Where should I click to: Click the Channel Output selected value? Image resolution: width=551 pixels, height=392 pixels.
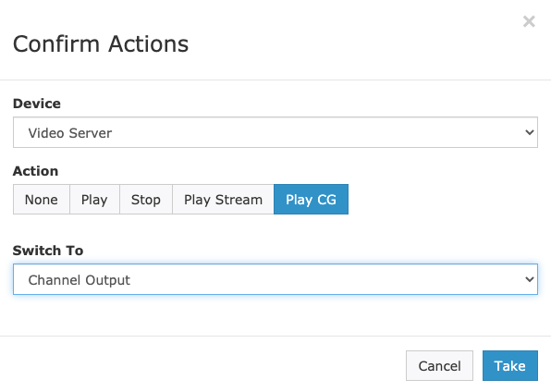tap(80, 280)
